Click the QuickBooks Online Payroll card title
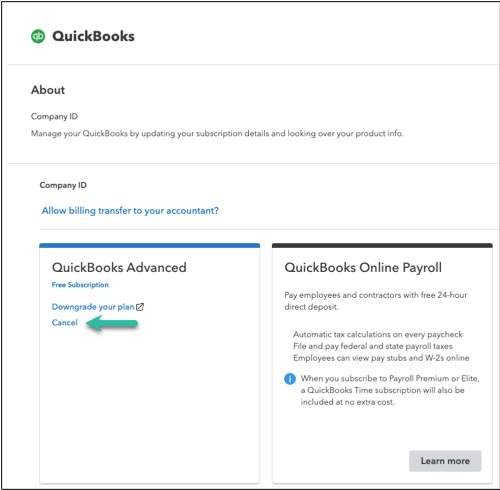500x490 pixels. point(363,267)
